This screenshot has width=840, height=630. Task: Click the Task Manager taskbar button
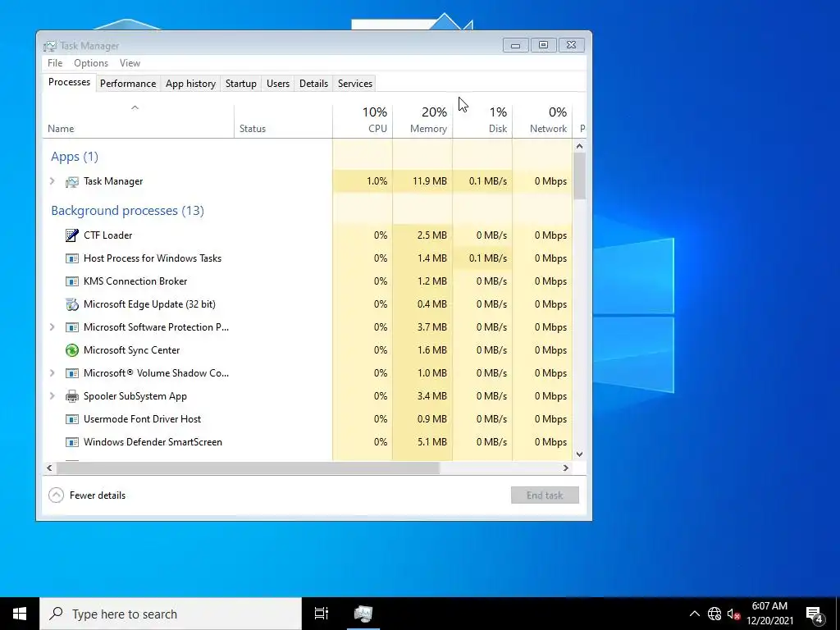pyautogui.click(x=363, y=614)
